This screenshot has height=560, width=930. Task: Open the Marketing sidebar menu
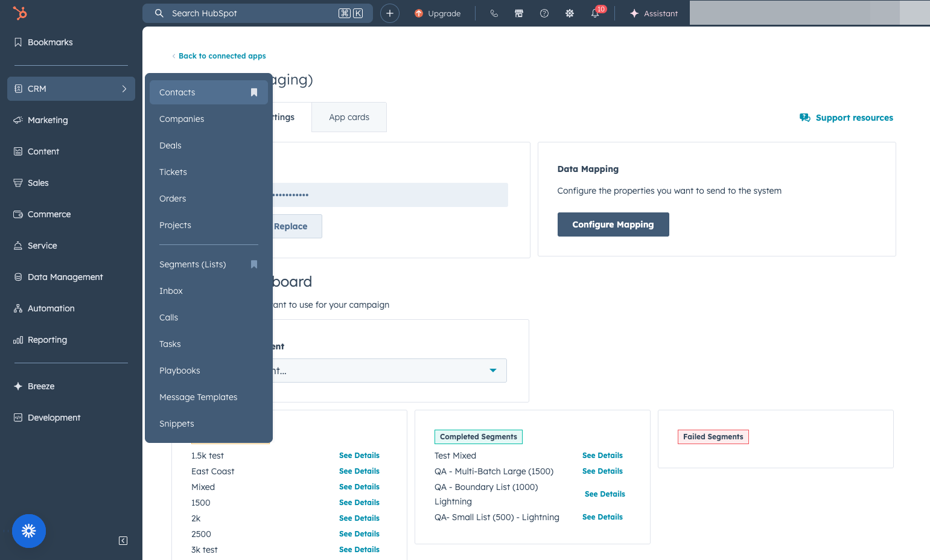pos(71,120)
